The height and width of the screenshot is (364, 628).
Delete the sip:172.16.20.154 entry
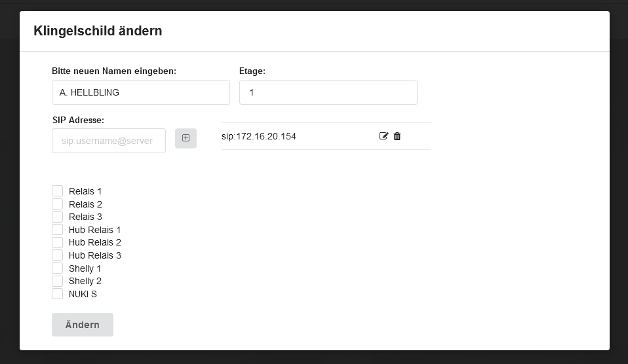click(x=397, y=136)
